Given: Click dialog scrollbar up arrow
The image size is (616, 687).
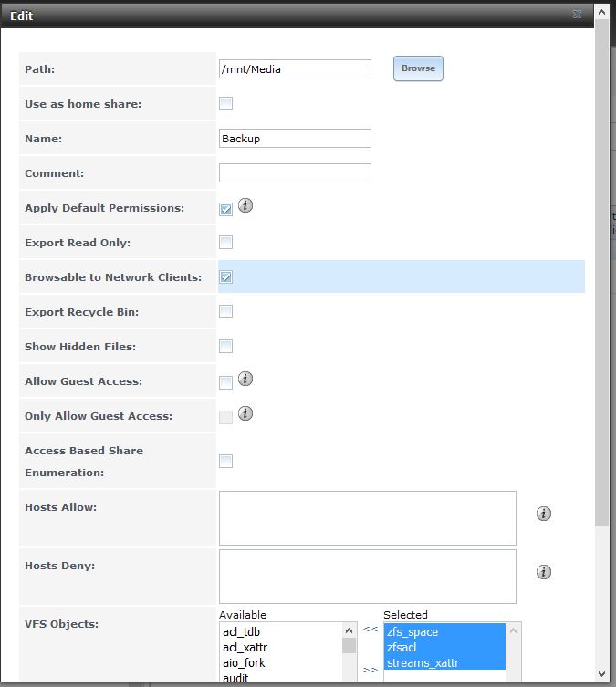Looking at the screenshot, I should click(602, 12).
